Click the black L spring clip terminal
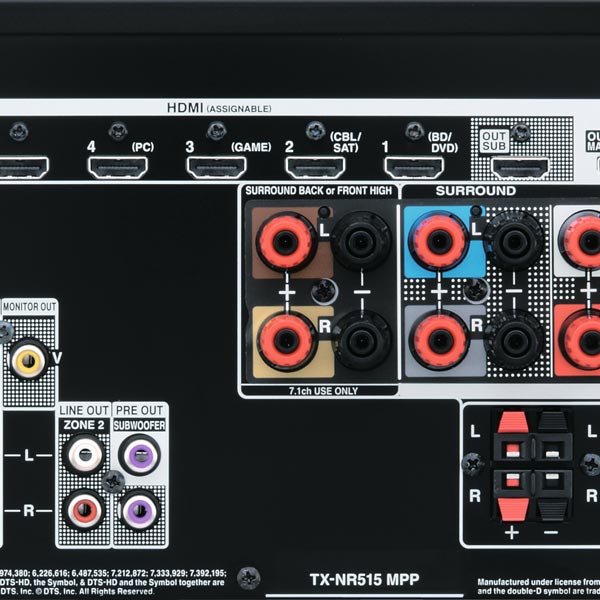The width and height of the screenshot is (600, 600). 553,436
